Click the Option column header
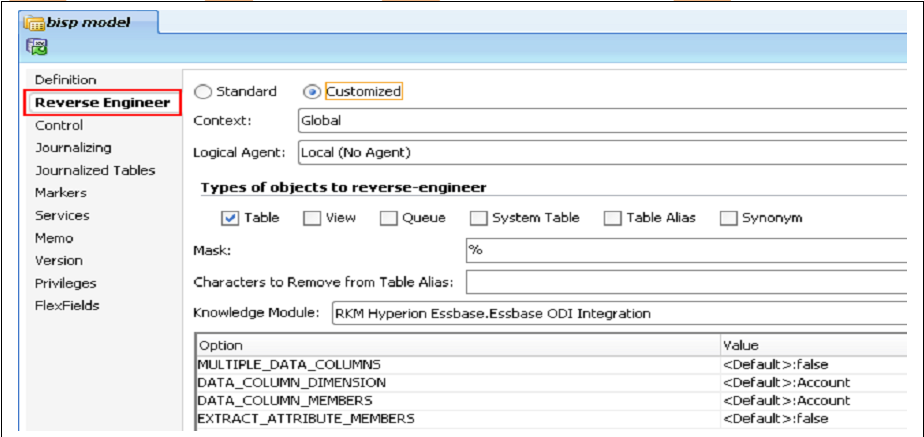Image resolution: width=924 pixels, height=437 pixels. [x=458, y=345]
